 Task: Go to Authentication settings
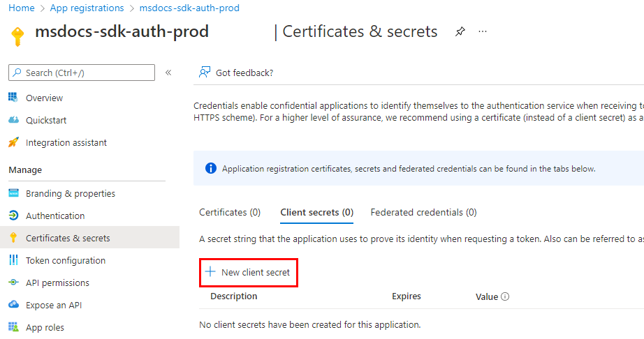(x=55, y=216)
